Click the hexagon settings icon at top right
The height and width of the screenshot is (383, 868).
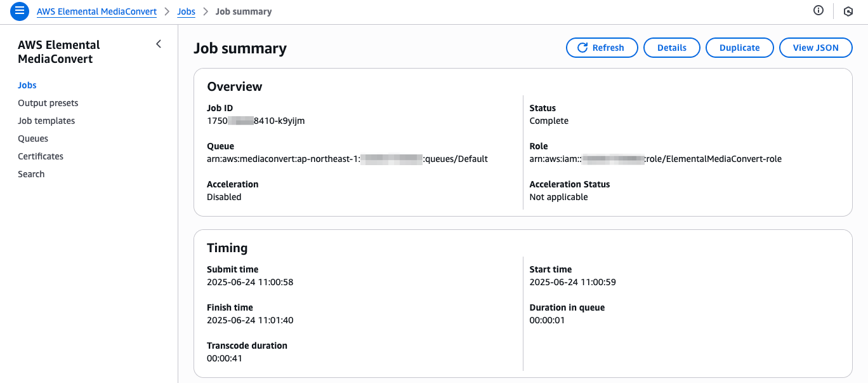pyautogui.click(x=848, y=11)
